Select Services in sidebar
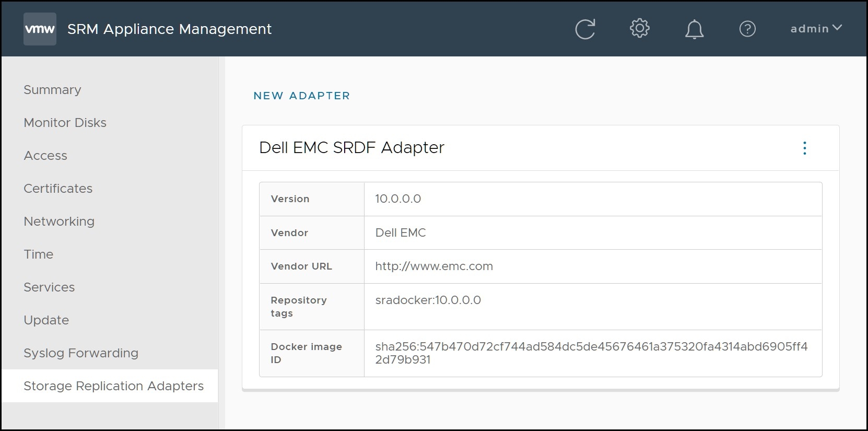868x431 pixels. [x=49, y=287]
